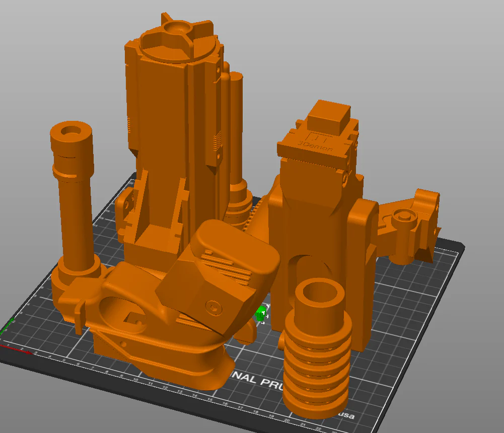The width and height of the screenshot is (504, 433).
Task: Click the 3Demon engraved plate
Action: (x=315, y=143)
